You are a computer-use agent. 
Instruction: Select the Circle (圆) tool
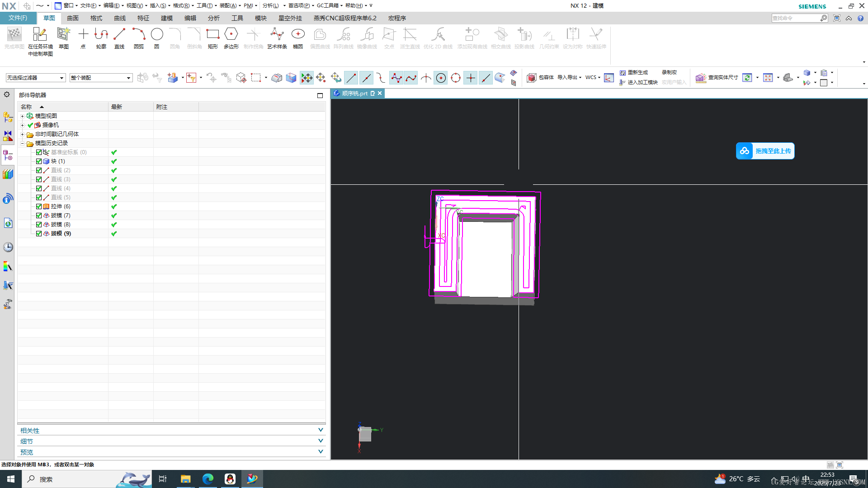(157, 38)
